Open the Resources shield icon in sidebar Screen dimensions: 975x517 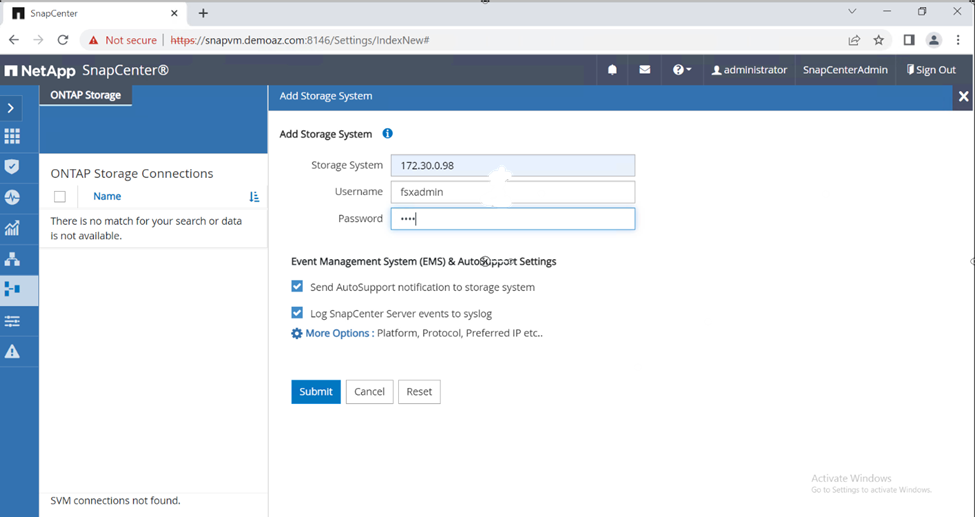[12, 167]
